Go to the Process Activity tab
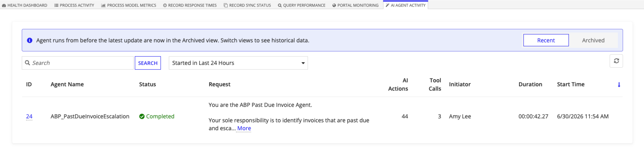This screenshot has height=152, width=644. (74, 5)
